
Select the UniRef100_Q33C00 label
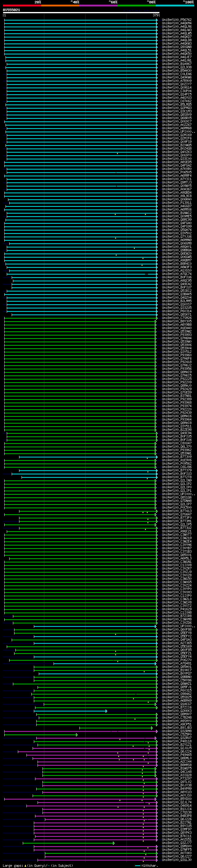point(177,159)
